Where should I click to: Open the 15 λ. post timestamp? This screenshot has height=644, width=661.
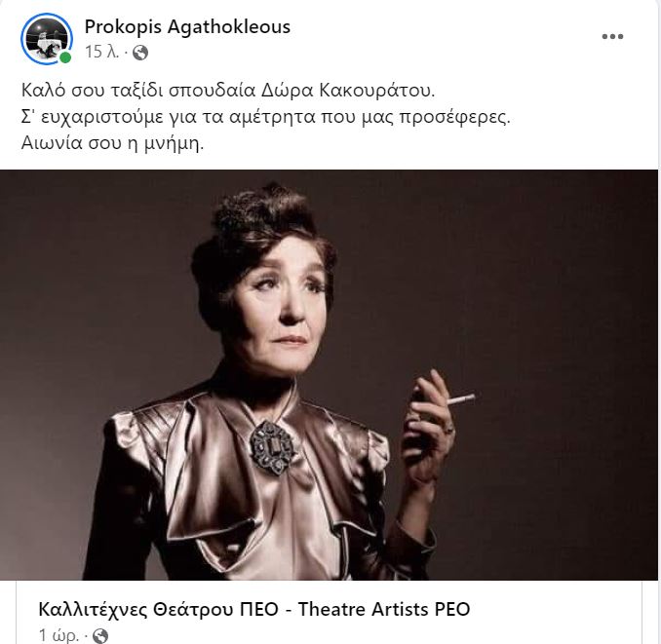coord(101,53)
